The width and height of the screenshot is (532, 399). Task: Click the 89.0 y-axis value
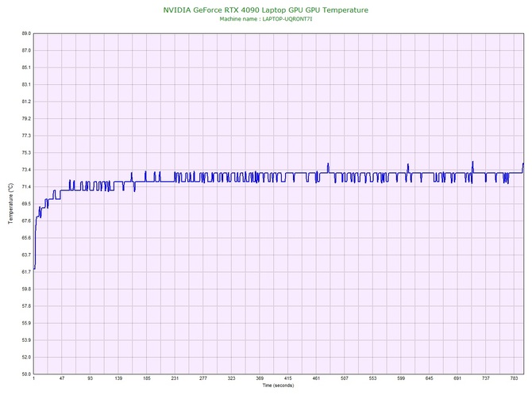26,33
